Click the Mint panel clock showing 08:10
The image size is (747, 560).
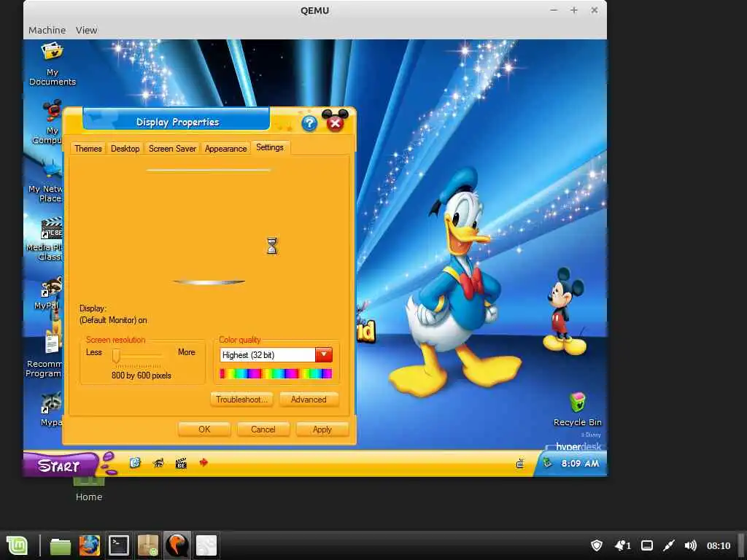click(719, 545)
